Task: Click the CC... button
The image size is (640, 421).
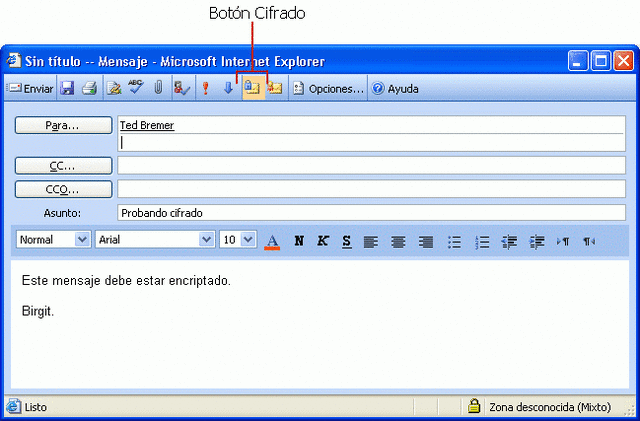Action: tap(63, 166)
